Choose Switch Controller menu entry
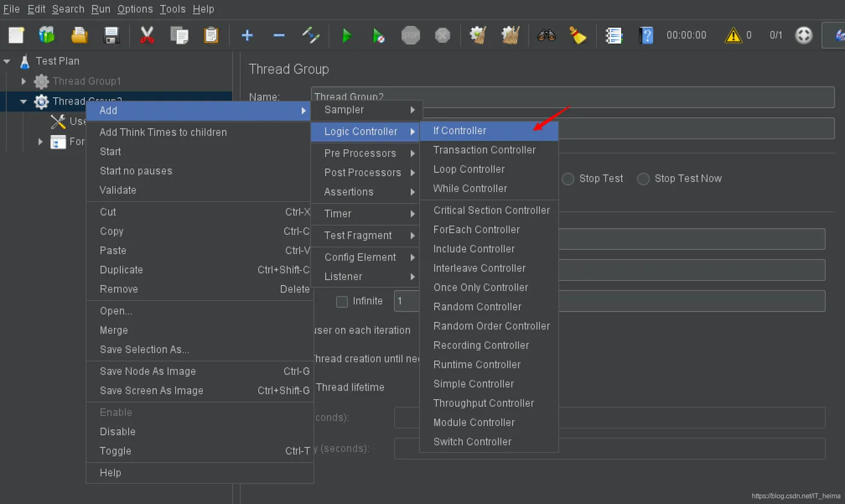The height and width of the screenshot is (504, 845). click(x=489, y=442)
